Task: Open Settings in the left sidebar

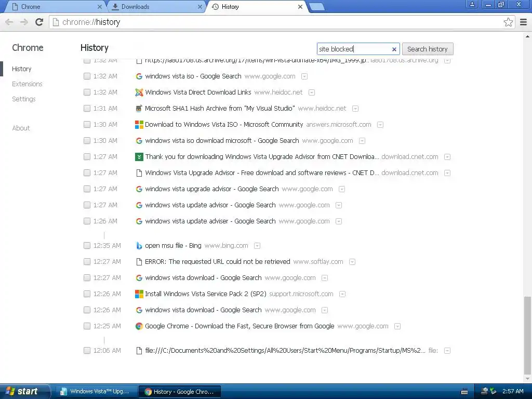Action: 24,99
